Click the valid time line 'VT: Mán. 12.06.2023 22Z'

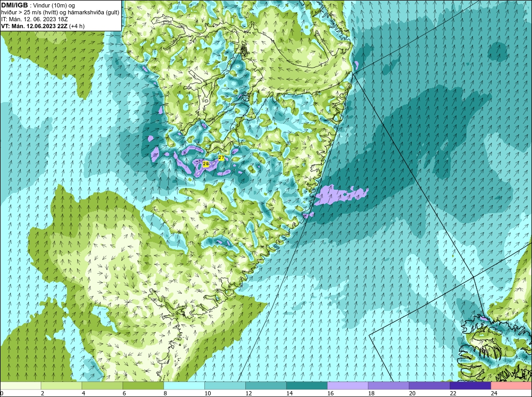click(x=35, y=26)
